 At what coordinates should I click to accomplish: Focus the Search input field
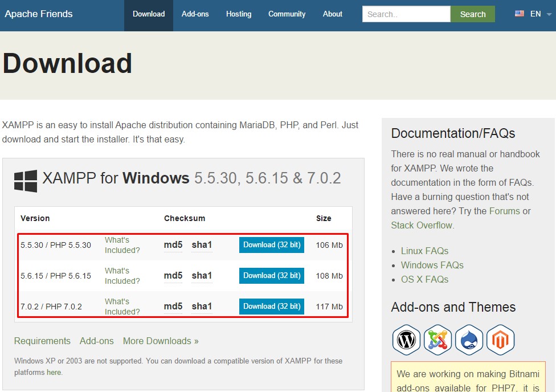(x=406, y=14)
